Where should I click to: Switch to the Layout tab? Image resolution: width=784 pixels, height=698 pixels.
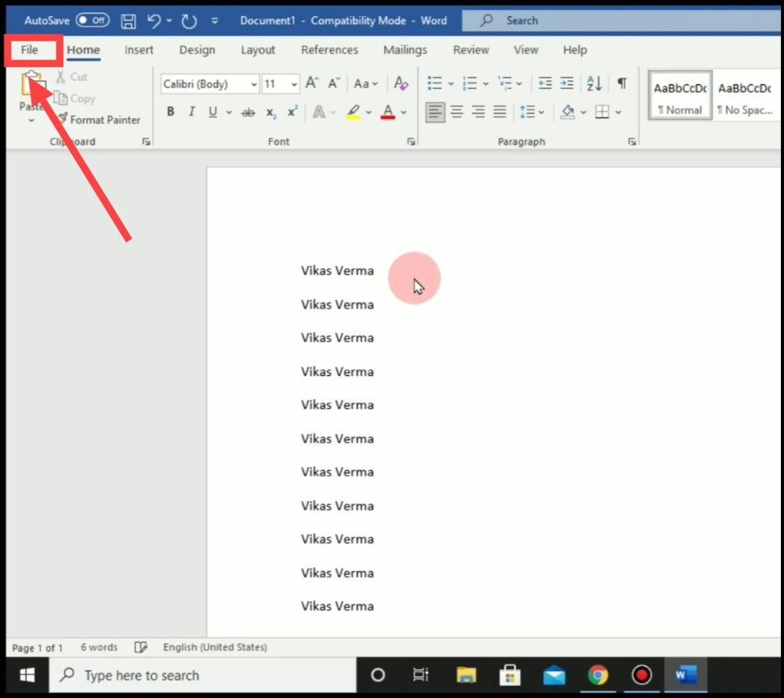[258, 50]
